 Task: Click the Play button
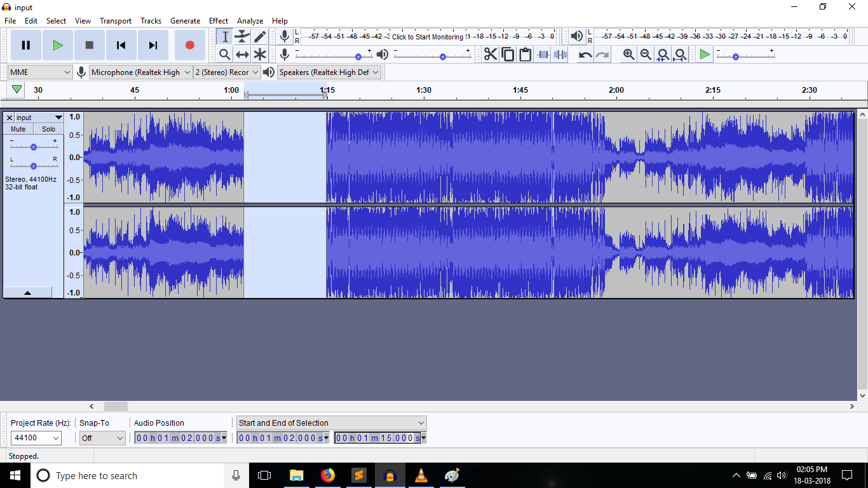[58, 45]
